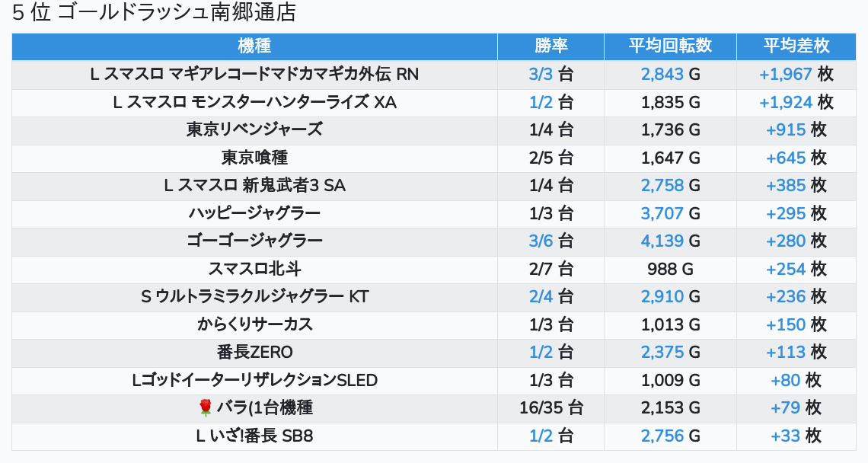The height and width of the screenshot is (463, 868).
Task: Select the ゴーゴージャグラー machine name
Action: (x=254, y=241)
